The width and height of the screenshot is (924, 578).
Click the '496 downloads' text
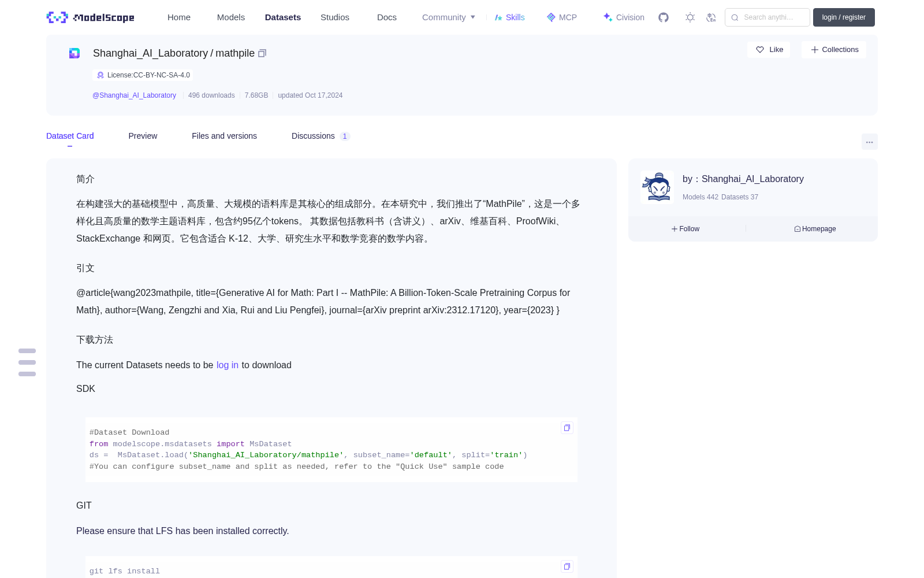click(x=211, y=95)
